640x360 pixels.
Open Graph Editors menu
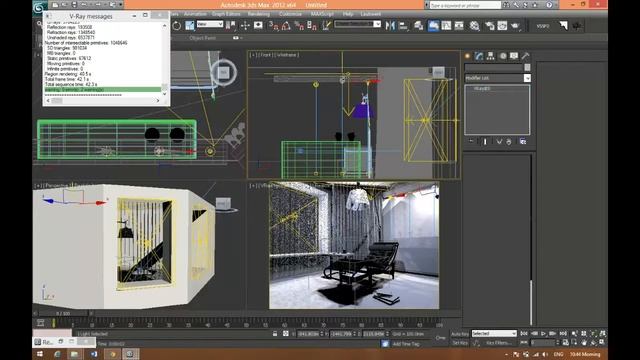226,14
